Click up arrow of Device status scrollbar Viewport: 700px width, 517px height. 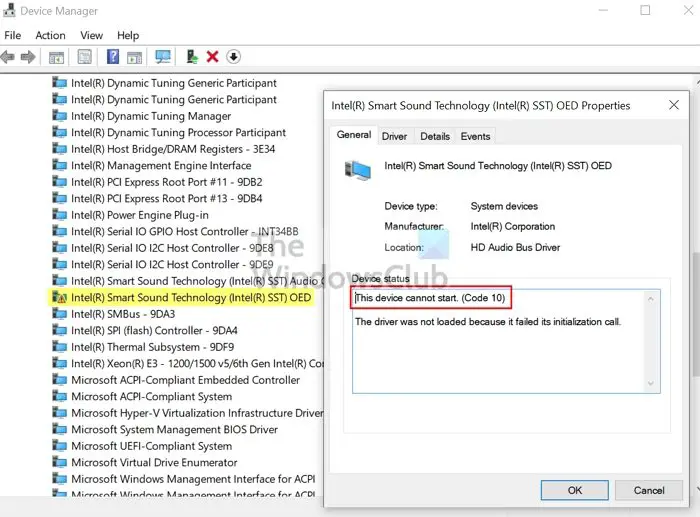[x=651, y=299]
